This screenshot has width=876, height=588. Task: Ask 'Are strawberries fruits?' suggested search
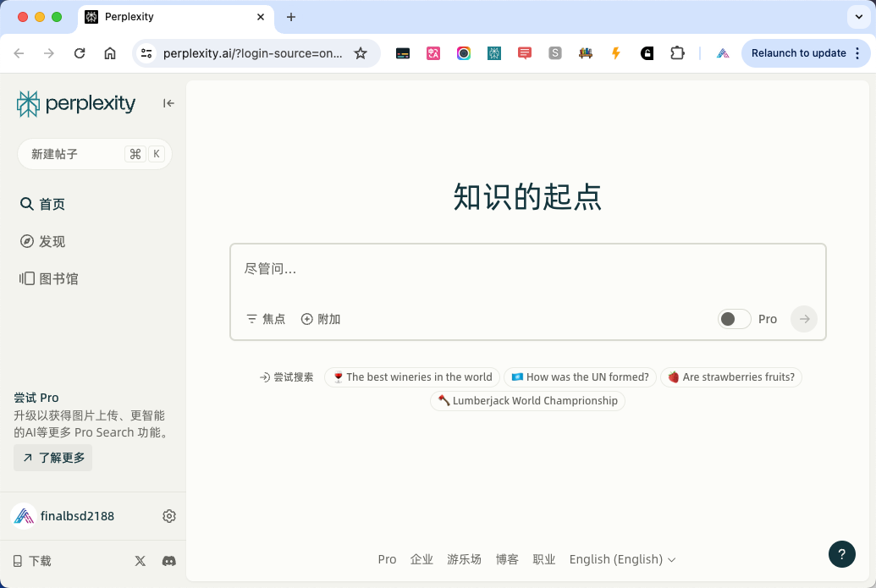[x=730, y=376]
